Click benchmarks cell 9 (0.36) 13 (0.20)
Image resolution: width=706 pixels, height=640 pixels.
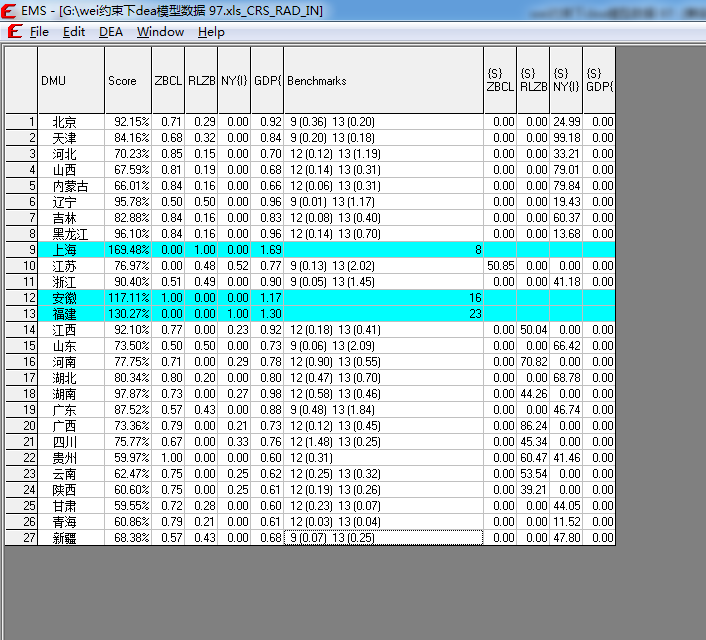tap(384, 122)
